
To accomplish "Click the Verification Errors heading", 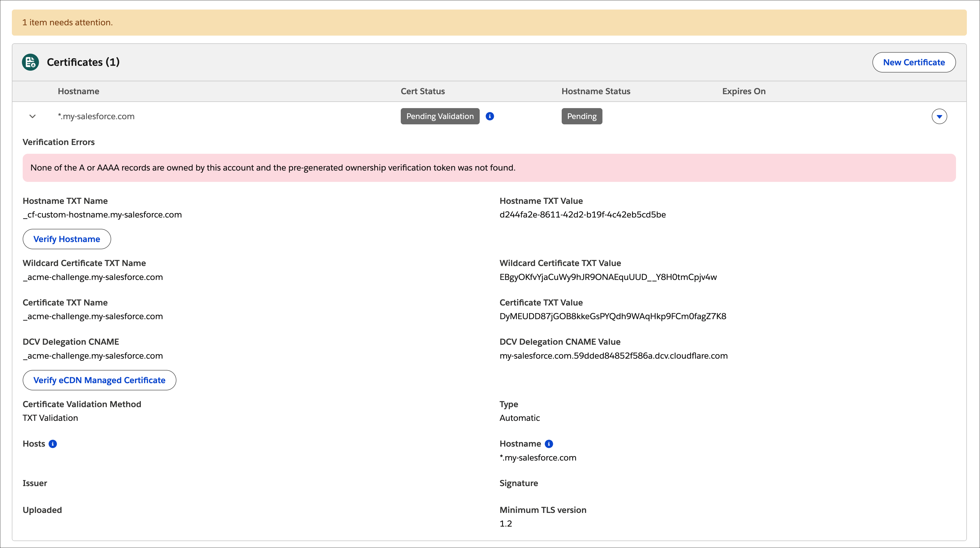I will 59,142.
